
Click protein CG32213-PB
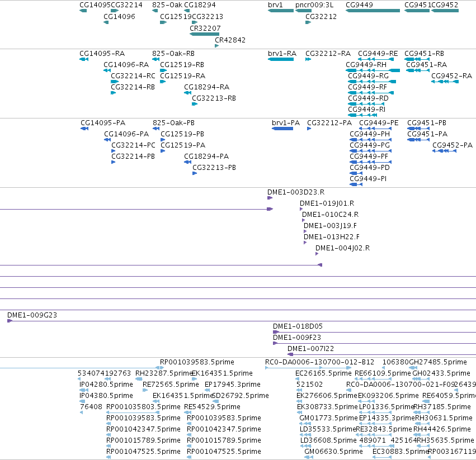(x=214, y=168)
